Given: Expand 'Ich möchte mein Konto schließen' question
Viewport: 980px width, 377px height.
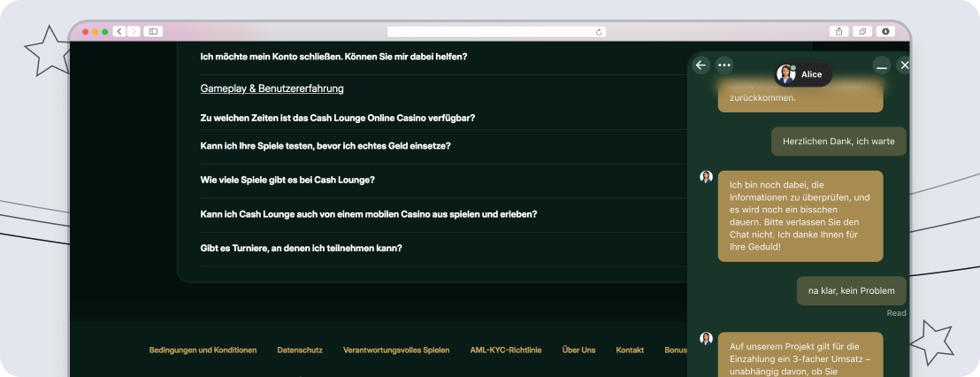Looking at the screenshot, I should point(333,57).
